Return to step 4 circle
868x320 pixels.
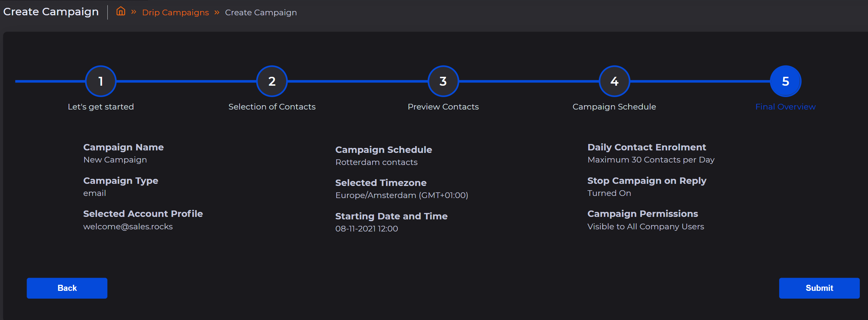[x=614, y=81]
